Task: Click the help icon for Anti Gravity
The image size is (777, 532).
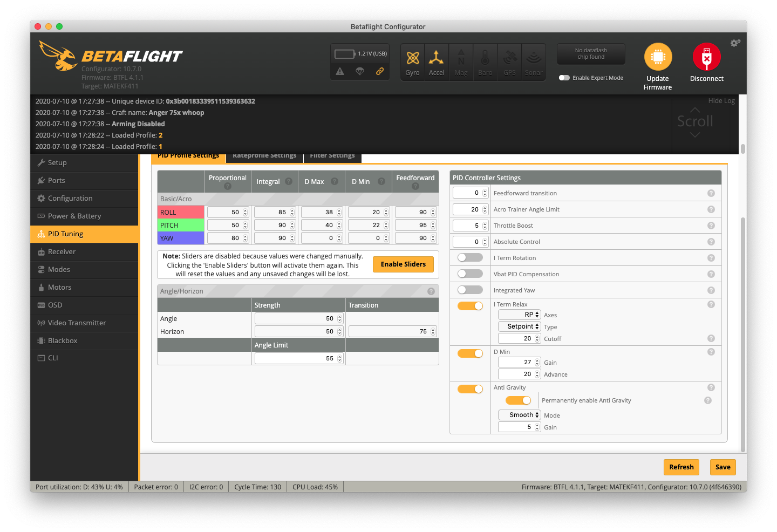Action: click(x=711, y=387)
